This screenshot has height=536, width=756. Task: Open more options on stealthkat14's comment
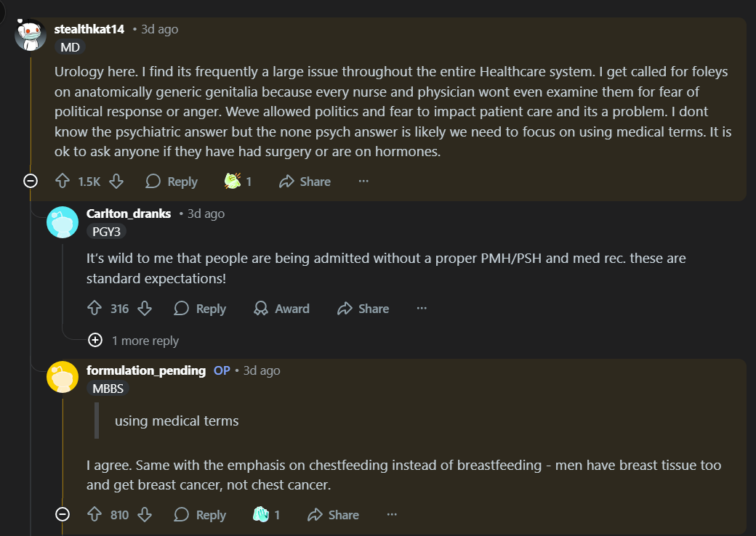(363, 182)
